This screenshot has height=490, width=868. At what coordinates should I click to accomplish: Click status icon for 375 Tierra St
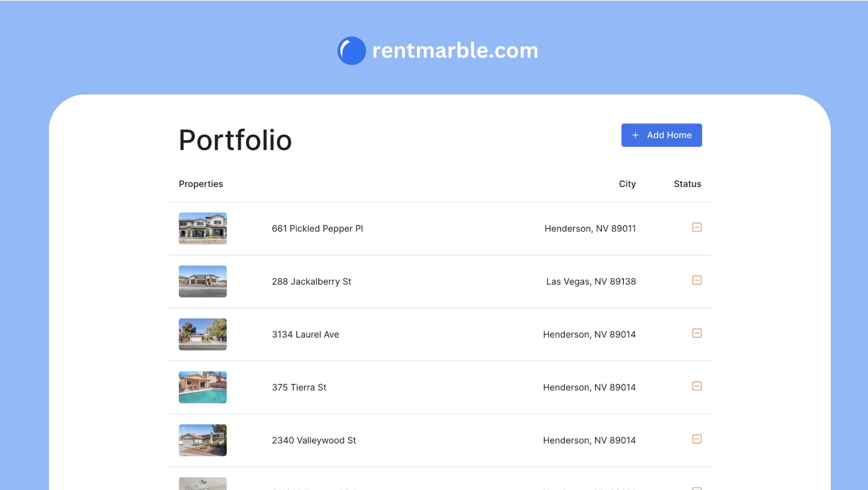[697, 386]
